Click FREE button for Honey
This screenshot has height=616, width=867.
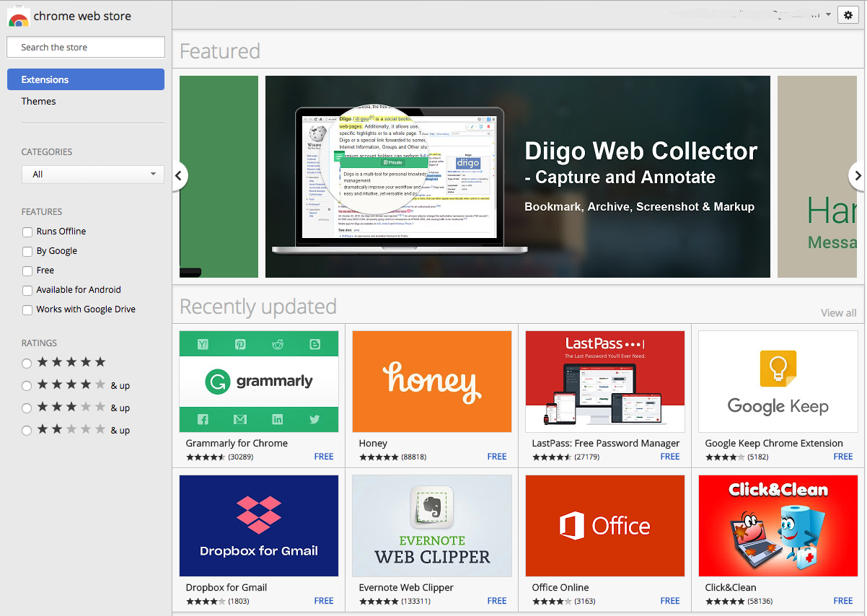coord(497,457)
